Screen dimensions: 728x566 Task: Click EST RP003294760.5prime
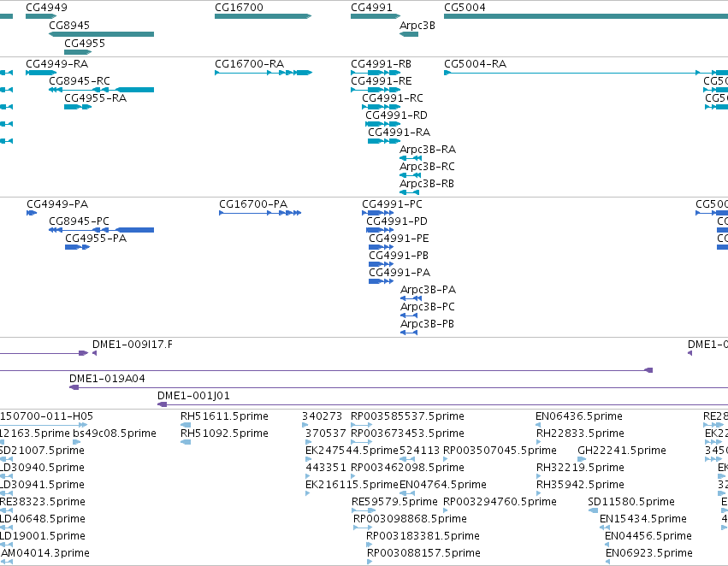point(500,502)
